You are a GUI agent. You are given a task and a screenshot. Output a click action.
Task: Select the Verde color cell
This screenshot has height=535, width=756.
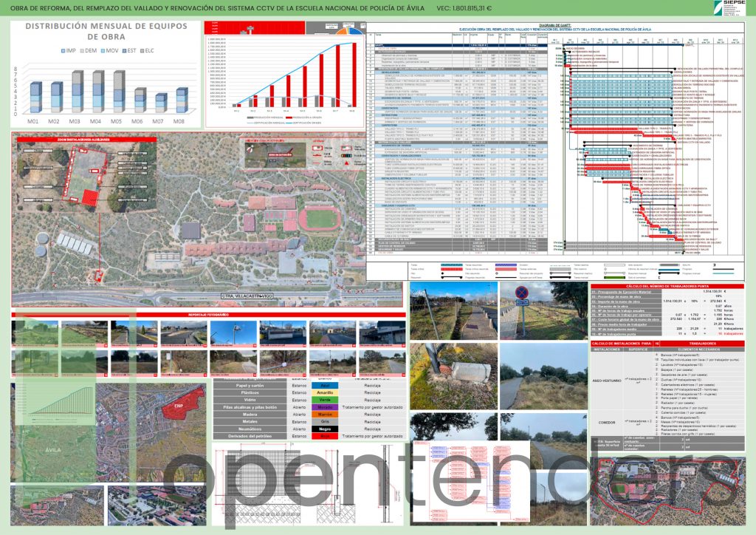(325, 400)
